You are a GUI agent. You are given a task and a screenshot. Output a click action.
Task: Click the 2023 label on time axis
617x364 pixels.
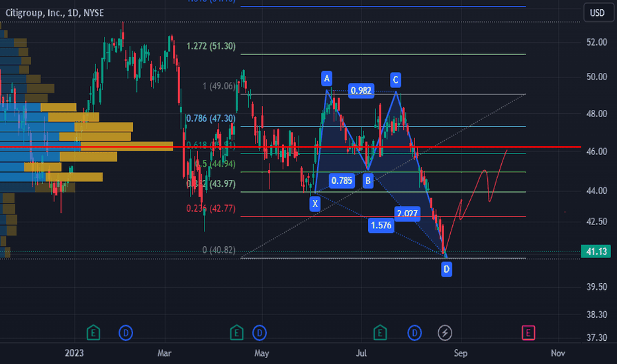pos(74,353)
